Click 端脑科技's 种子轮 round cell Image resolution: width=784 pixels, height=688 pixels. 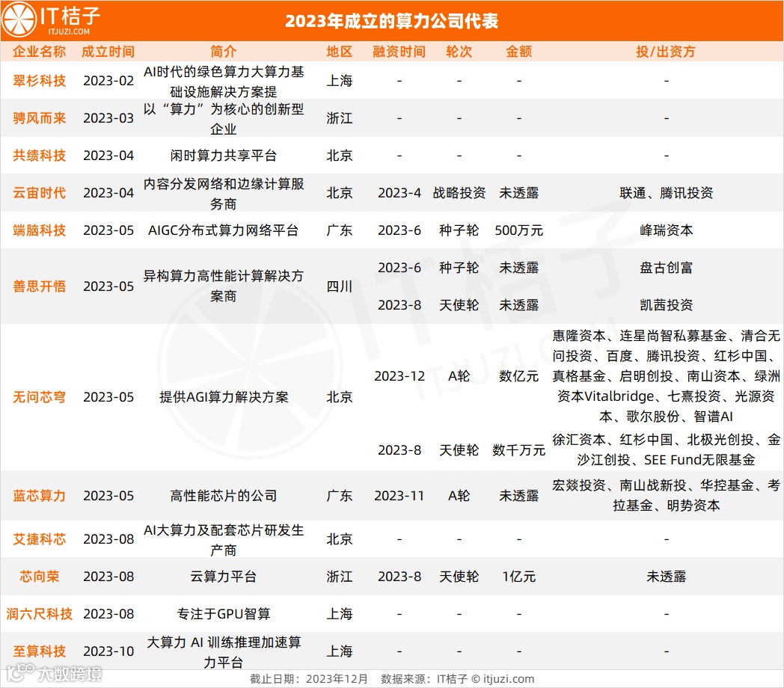[x=459, y=230]
